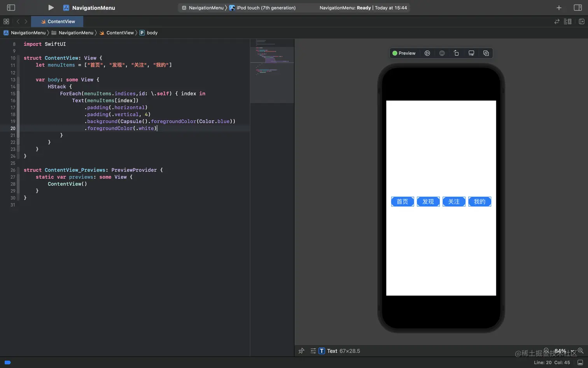Open the NavigationMenu folder breadcrumb
Image resolution: width=588 pixels, height=368 pixels.
(72, 33)
